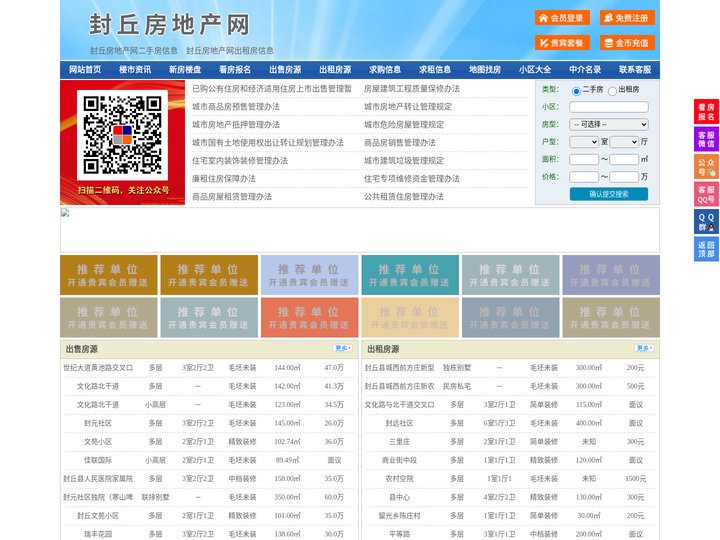Click the 确认提交搜索 button

pos(609,194)
